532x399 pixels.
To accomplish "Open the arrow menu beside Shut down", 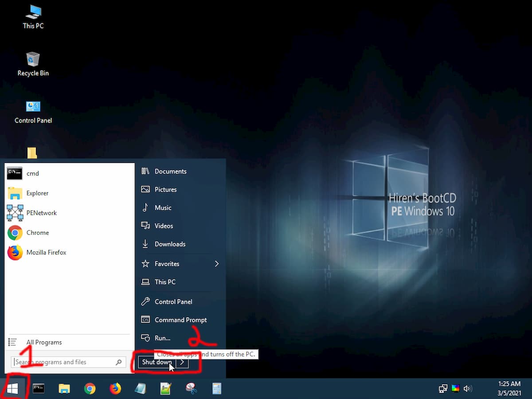I will click(182, 362).
